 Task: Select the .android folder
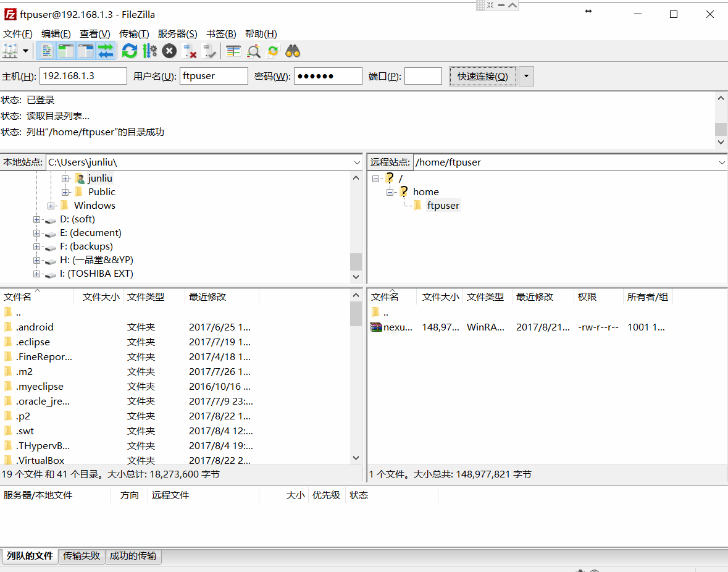[35, 327]
